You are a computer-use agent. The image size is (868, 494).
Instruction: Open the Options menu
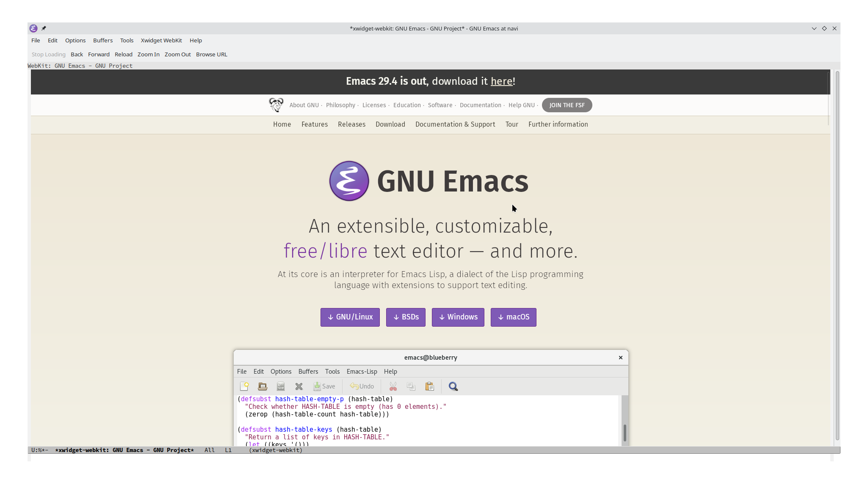tap(75, 40)
